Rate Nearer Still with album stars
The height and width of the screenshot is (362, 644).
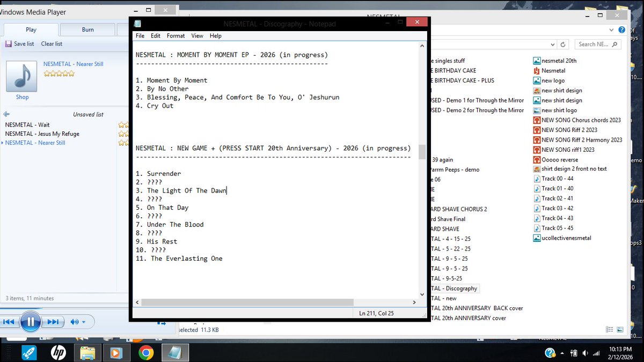point(59,73)
